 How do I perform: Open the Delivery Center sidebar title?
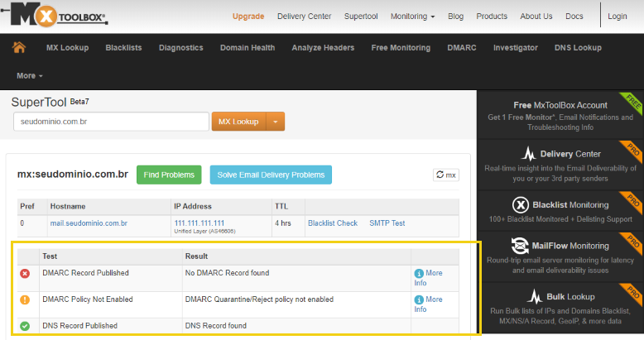(570, 154)
